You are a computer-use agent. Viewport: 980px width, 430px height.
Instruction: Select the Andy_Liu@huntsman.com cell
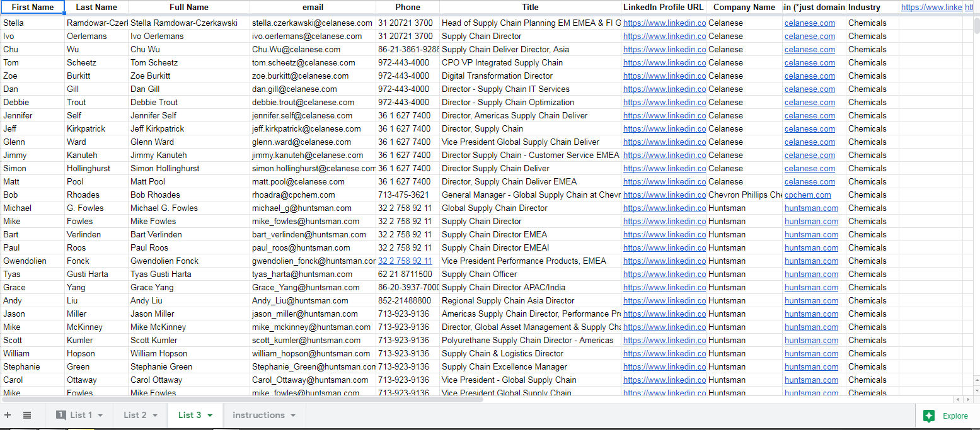tap(313, 300)
